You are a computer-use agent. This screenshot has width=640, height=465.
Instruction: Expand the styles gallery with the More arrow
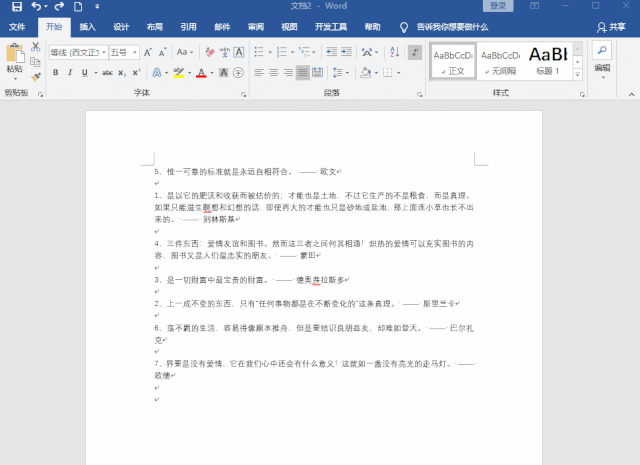coord(578,75)
